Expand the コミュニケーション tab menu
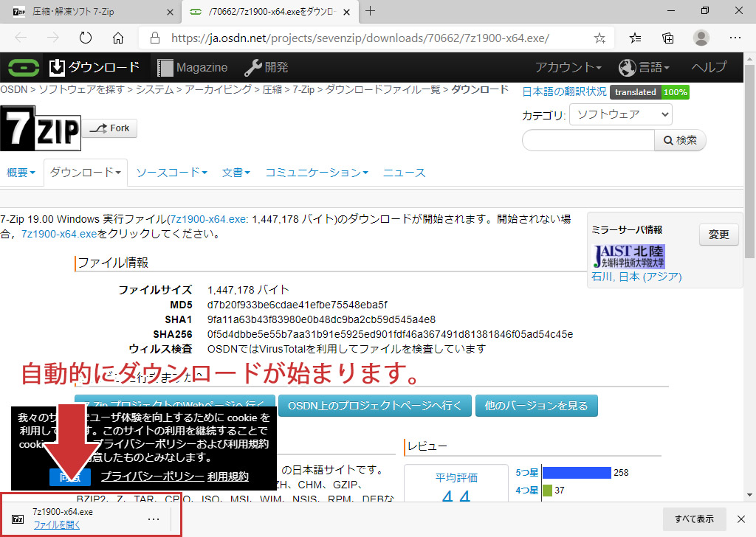The height and width of the screenshot is (537, 756). pos(317,173)
